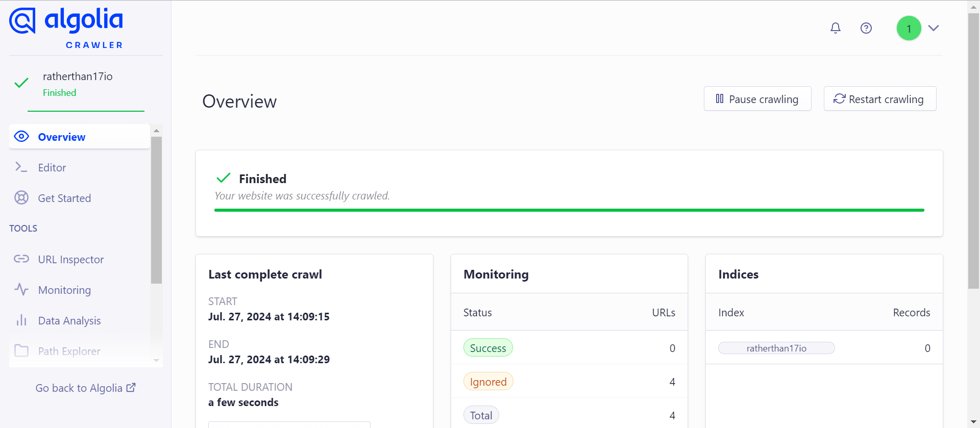Click the Total URLs count 4
This screenshot has width=980, height=428.
point(672,415)
